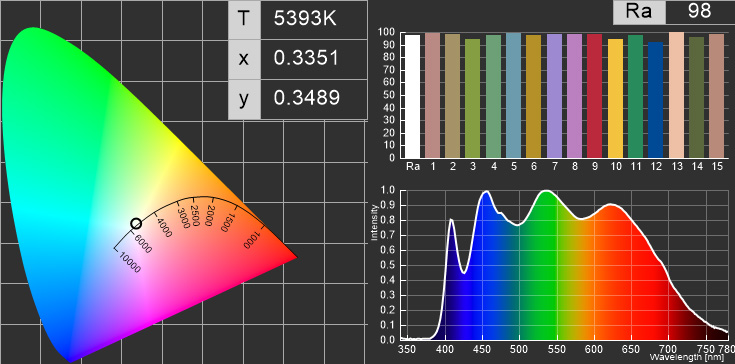The width and height of the screenshot is (735, 364).
Task: Click the spectrum peak near 450 nm
Action: (486, 191)
